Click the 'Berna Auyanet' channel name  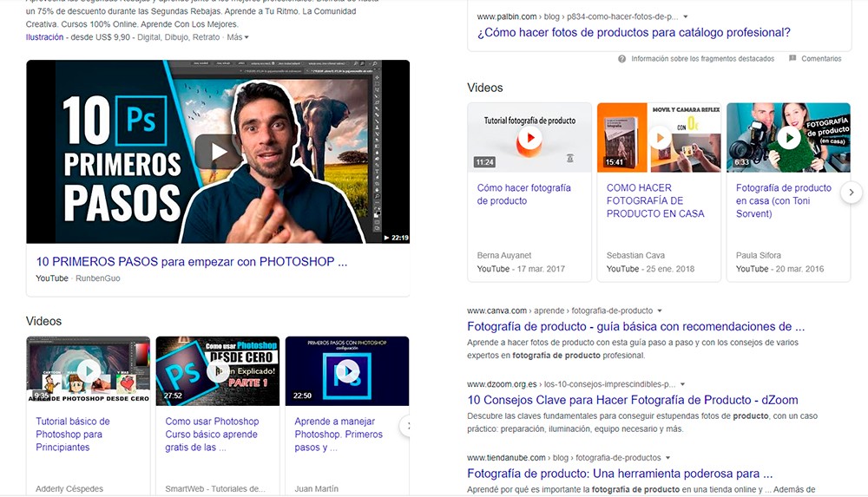pos(503,256)
